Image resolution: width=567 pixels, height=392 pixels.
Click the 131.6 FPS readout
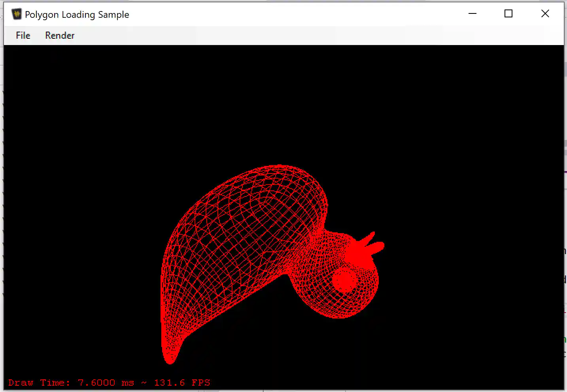click(x=182, y=383)
